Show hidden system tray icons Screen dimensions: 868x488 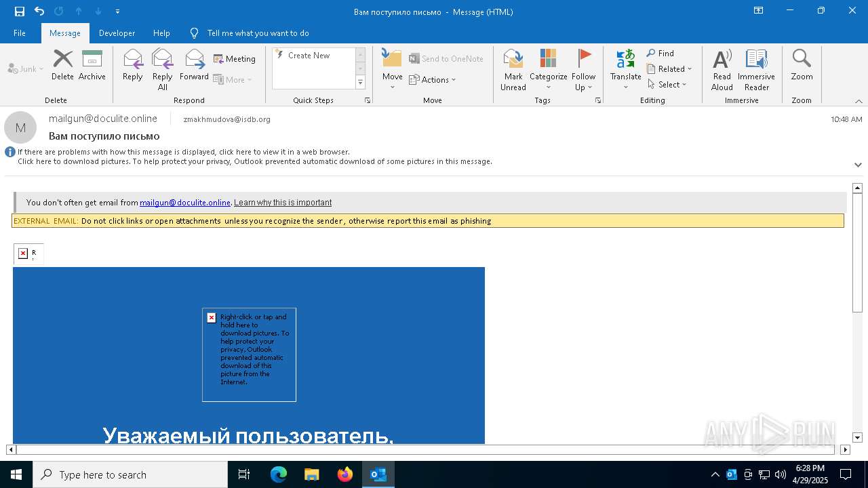[x=715, y=474]
